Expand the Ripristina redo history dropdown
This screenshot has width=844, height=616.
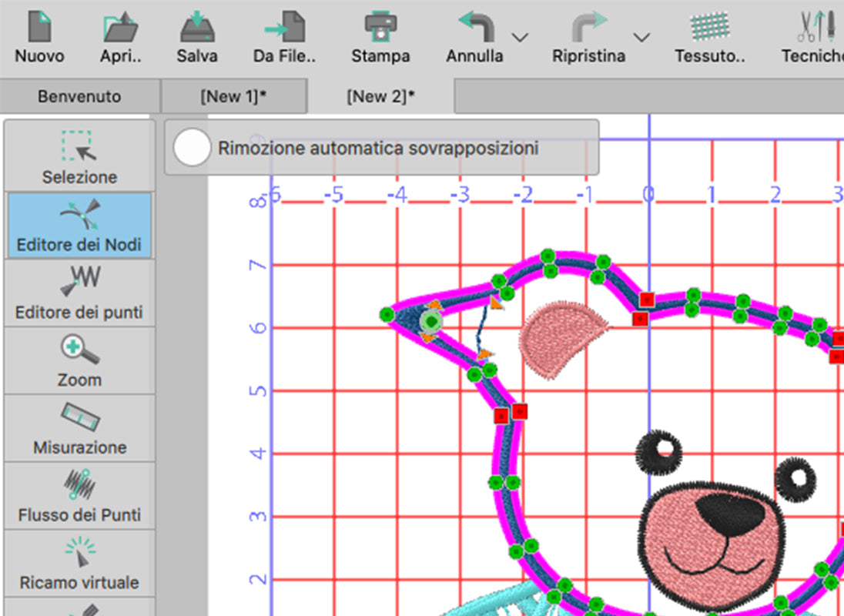(641, 37)
